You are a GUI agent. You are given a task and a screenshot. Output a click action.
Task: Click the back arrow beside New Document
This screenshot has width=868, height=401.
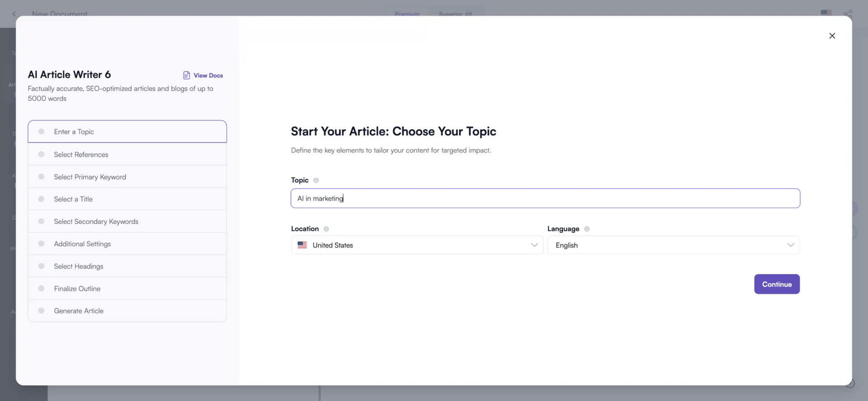click(14, 14)
